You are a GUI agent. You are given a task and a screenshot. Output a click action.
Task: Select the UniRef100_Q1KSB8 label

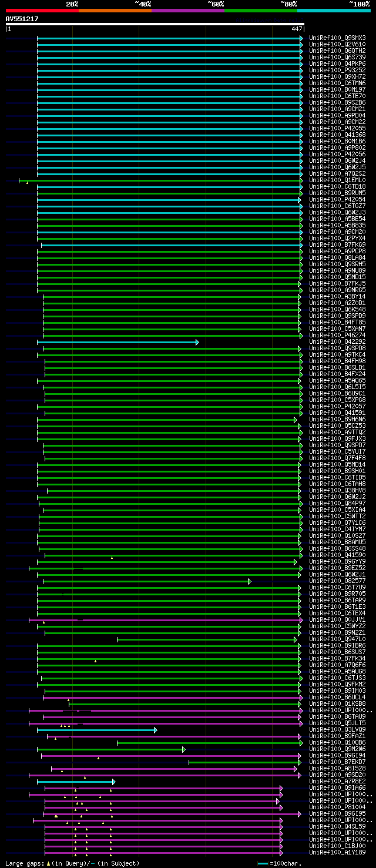tap(337, 703)
